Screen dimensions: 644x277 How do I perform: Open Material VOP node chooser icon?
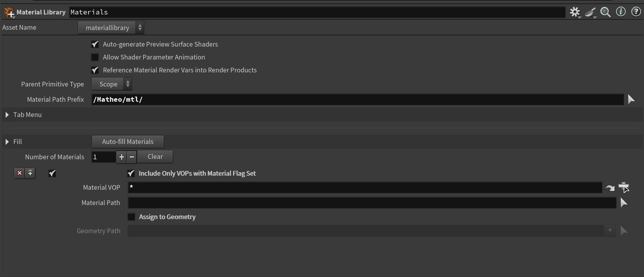click(623, 187)
